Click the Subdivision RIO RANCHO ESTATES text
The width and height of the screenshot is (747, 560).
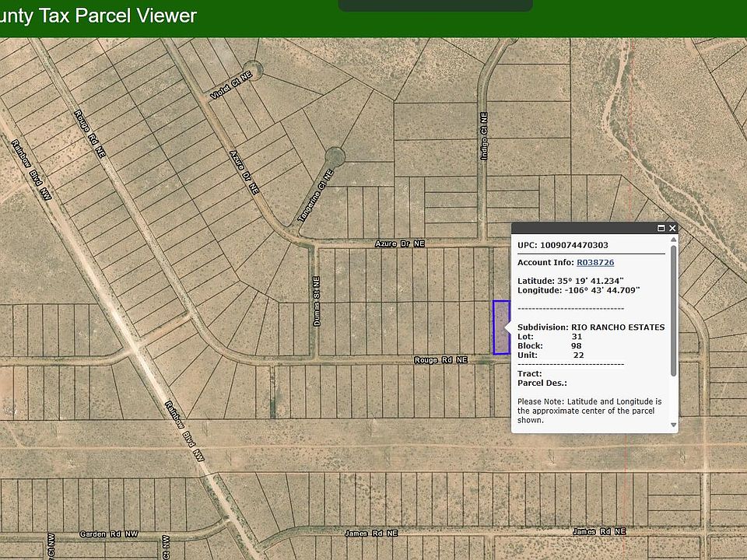(591, 327)
